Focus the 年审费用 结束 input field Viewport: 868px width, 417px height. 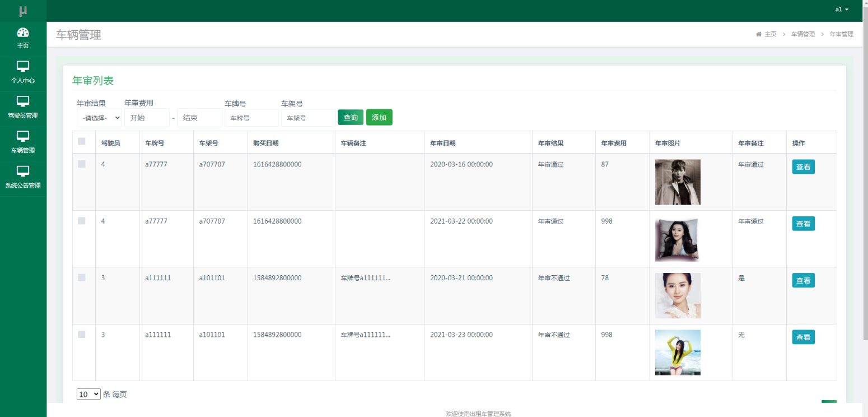(x=199, y=118)
